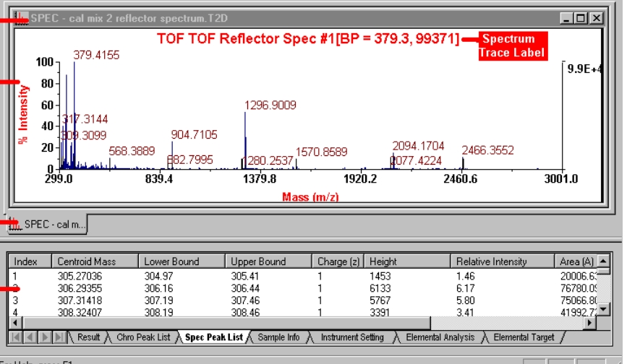Select peak row with centroid 305.27036
The width and height of the screenshot is (627, 364).
pyautogui.click(x=303, y=276)
